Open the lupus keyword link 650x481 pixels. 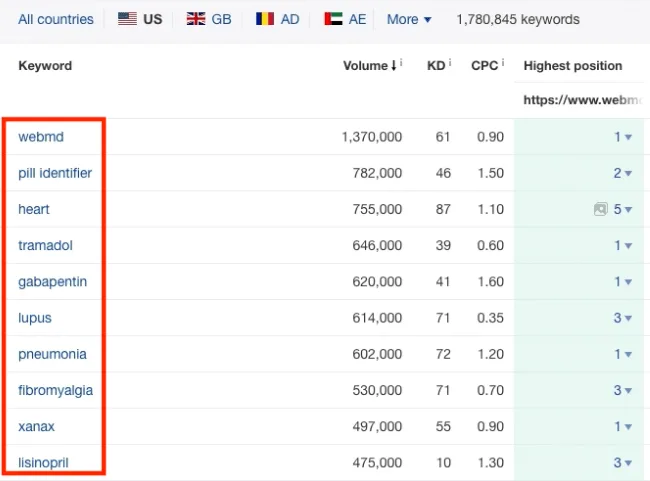(35, 318)
